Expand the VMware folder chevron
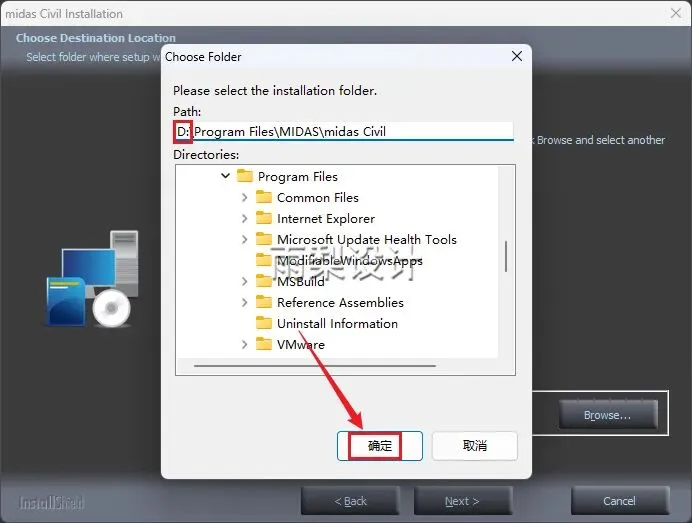This screenshot has width=692, height=523. point(244,344)
